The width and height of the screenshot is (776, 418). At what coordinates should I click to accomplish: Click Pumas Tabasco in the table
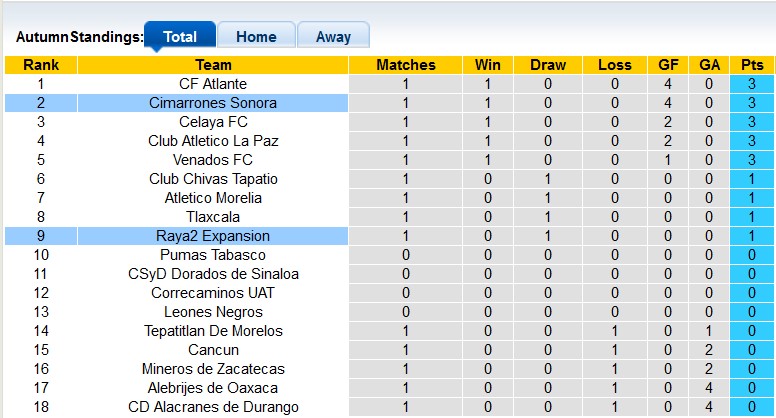(213, 255)
